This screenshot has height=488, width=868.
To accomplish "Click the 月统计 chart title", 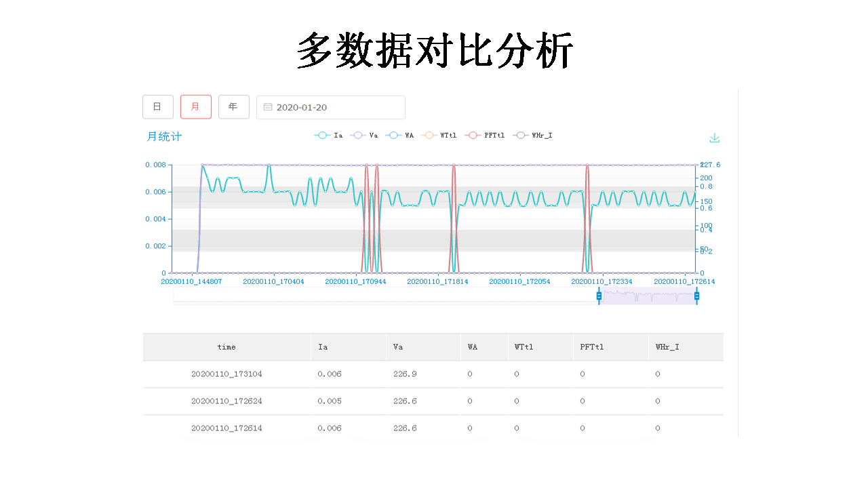I will [x=164, y=137].
